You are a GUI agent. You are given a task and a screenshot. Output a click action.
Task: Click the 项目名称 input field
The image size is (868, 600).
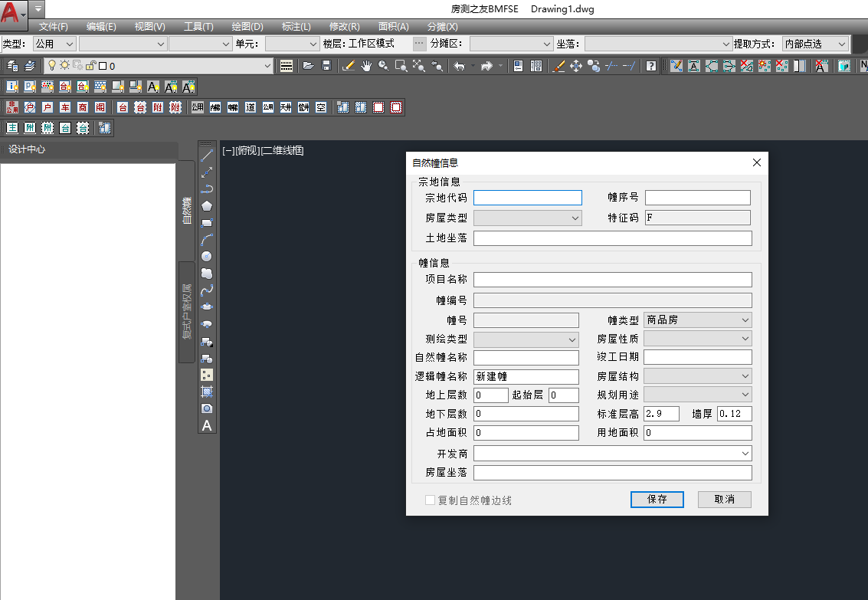[x=613, y=280]
